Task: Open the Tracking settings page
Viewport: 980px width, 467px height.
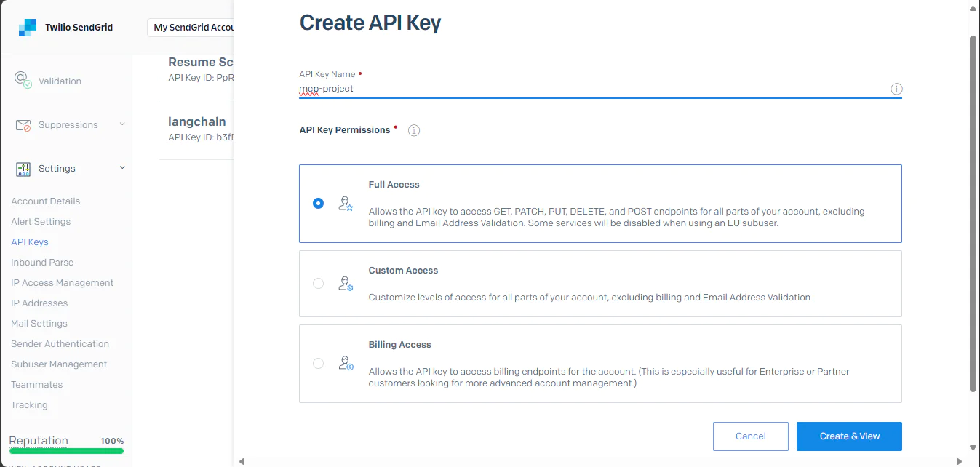Action: pyautogui.click(x=30, y=404)
